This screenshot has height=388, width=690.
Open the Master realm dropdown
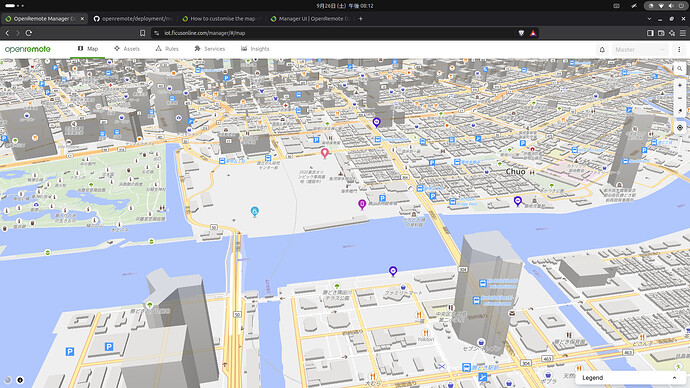coord(640,50)
